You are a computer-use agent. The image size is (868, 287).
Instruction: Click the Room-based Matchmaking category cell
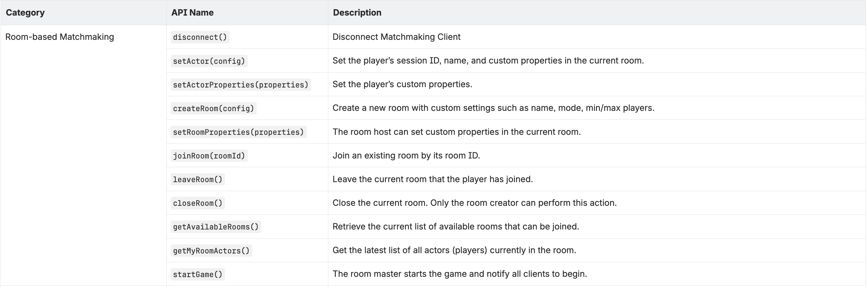[x=60, y=37]
